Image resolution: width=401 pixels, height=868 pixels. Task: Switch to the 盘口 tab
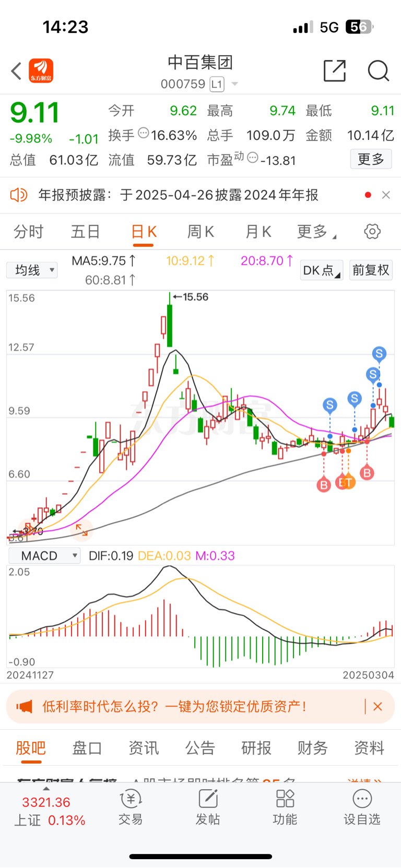(x=87, y=748)
